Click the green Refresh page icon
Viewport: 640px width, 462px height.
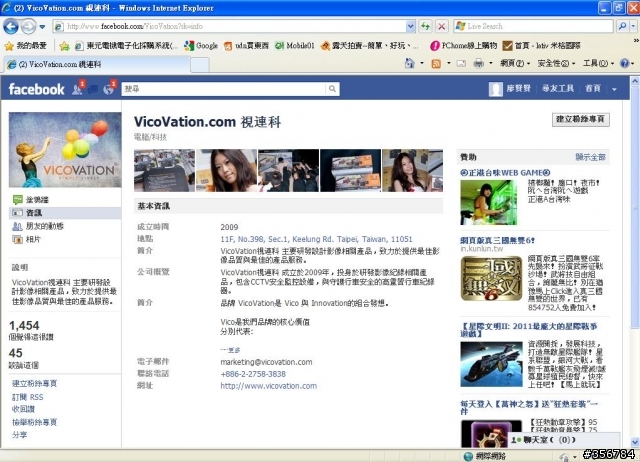pos(426,27)
